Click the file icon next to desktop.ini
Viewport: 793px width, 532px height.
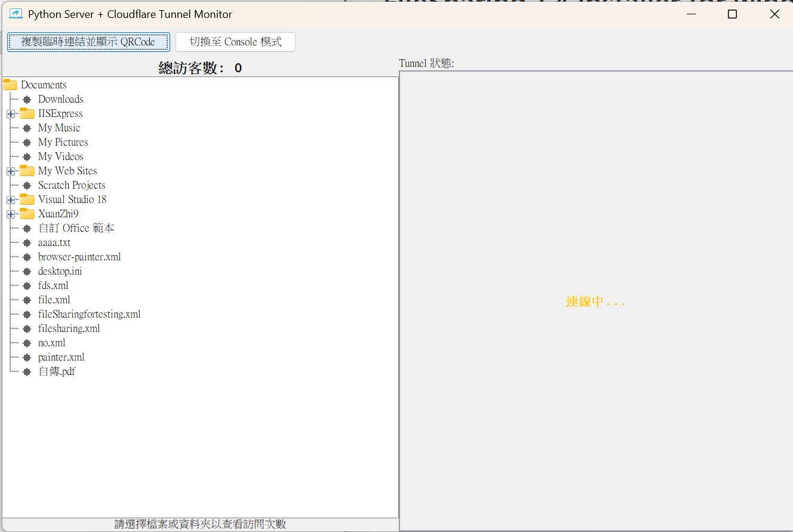[x=27, y=270]
